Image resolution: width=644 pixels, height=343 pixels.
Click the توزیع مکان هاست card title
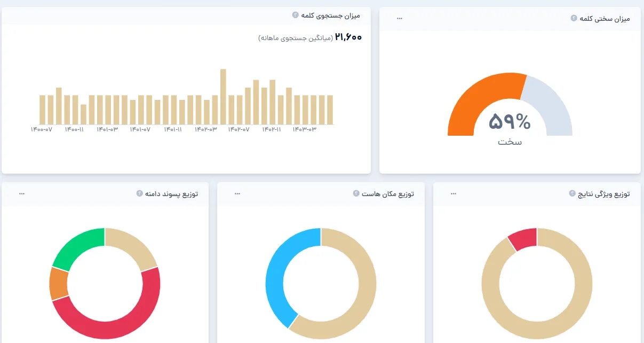coord(388,194)
